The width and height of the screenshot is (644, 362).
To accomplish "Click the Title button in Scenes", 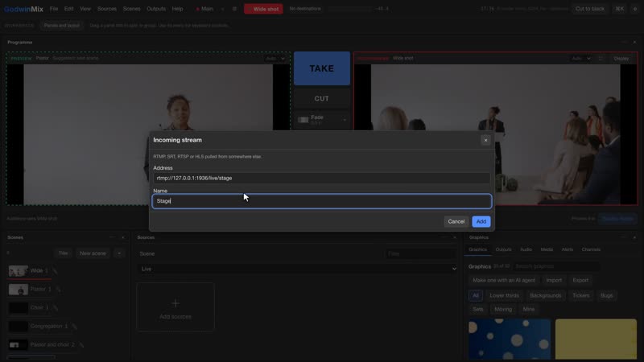I will click(63, 253).
